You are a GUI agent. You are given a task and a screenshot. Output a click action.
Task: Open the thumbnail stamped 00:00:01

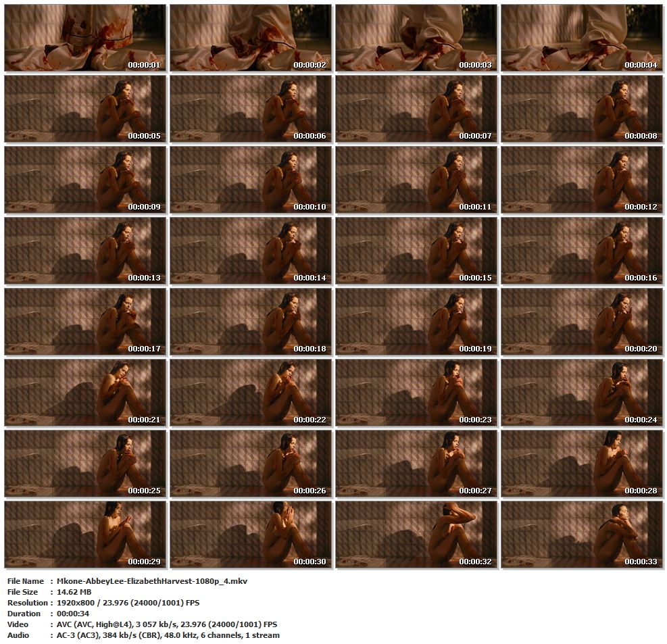click(x=85, y=38)
